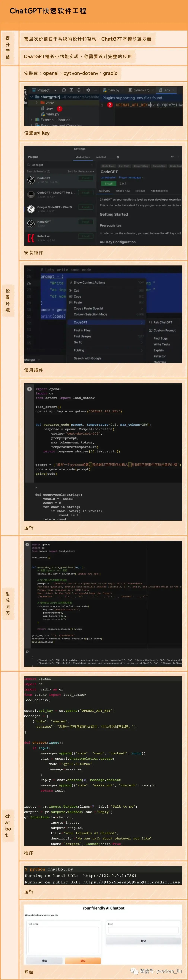Open the Project view dropdown arrow
Image resolution: width=188 pixels, height=980 pixels.
pos(55,91)
